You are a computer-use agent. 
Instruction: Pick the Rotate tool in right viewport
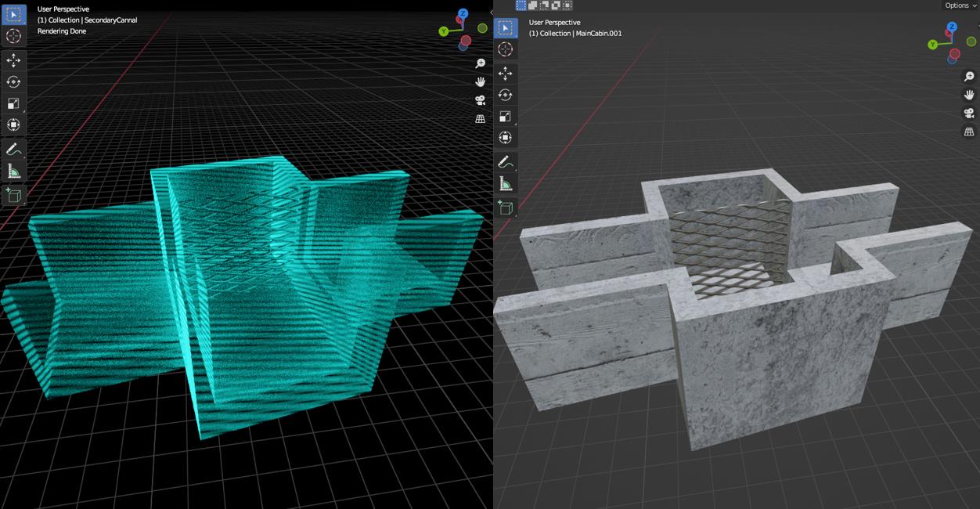pyautogui.click(x=506, y=95)
